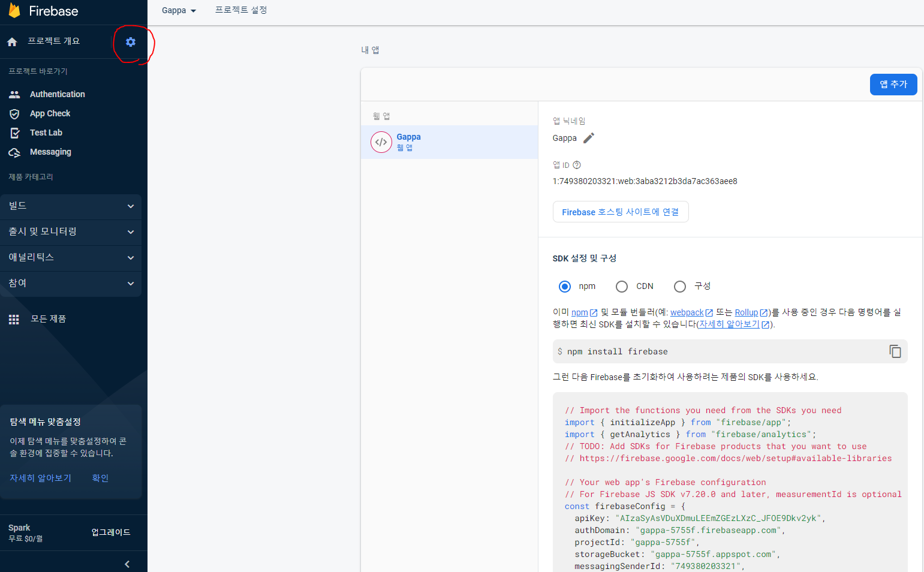Open Test Lab in the sidebar
Image resolution: width=924 pixels, height=572 pixels.
(46, 133)
